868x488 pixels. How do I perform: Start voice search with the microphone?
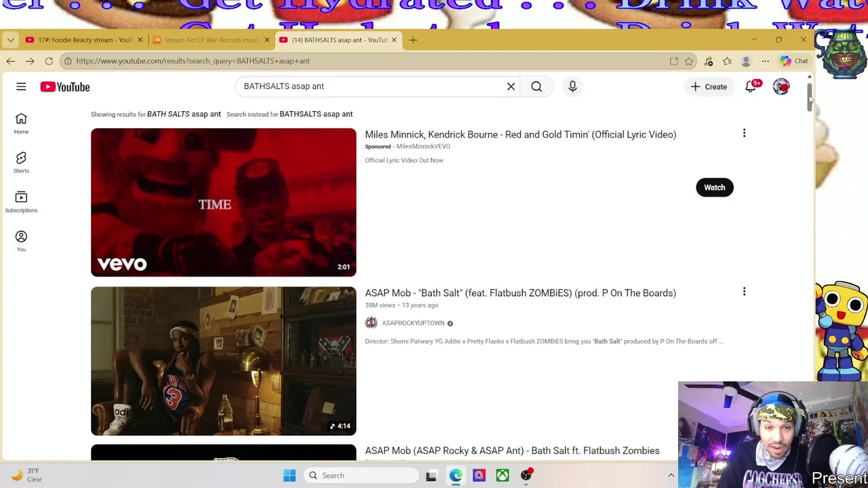(x=572, y=86)
